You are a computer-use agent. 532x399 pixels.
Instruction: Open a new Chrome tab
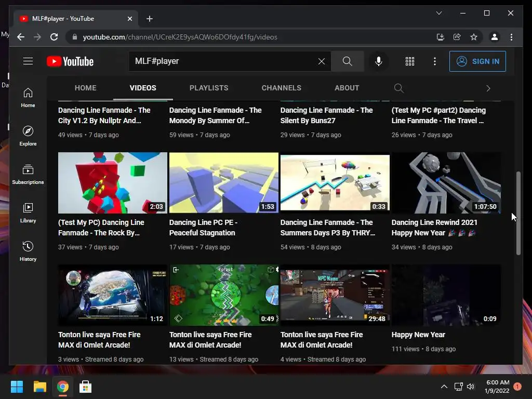point(149,19)
